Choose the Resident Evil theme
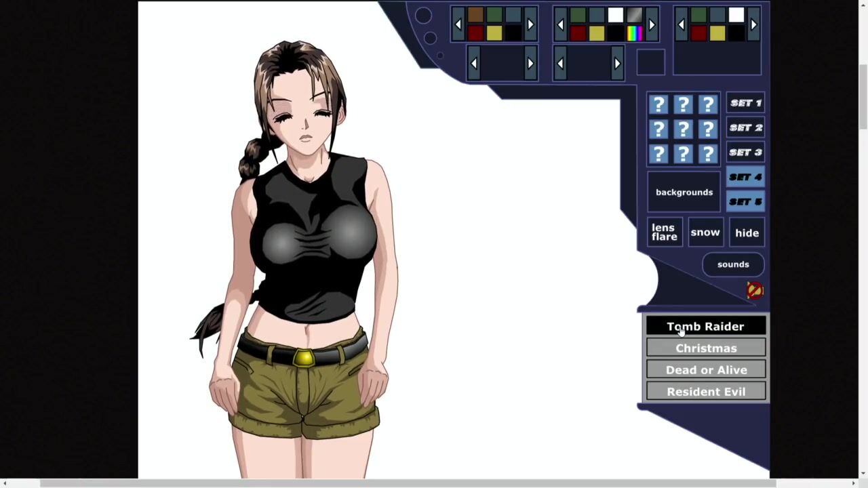The width and height of the screenshot is (868, 488). tap(706, 391)
